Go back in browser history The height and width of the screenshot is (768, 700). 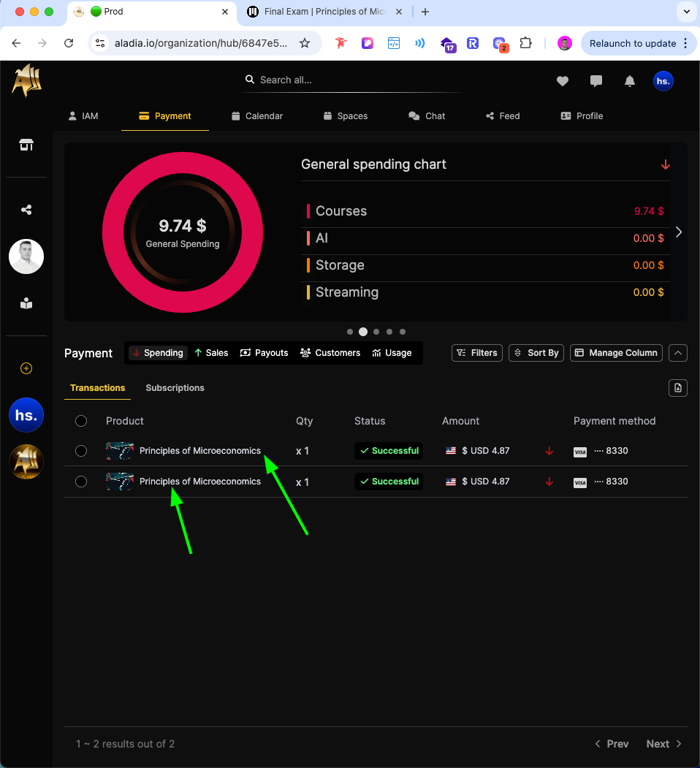tap(17, 43)
